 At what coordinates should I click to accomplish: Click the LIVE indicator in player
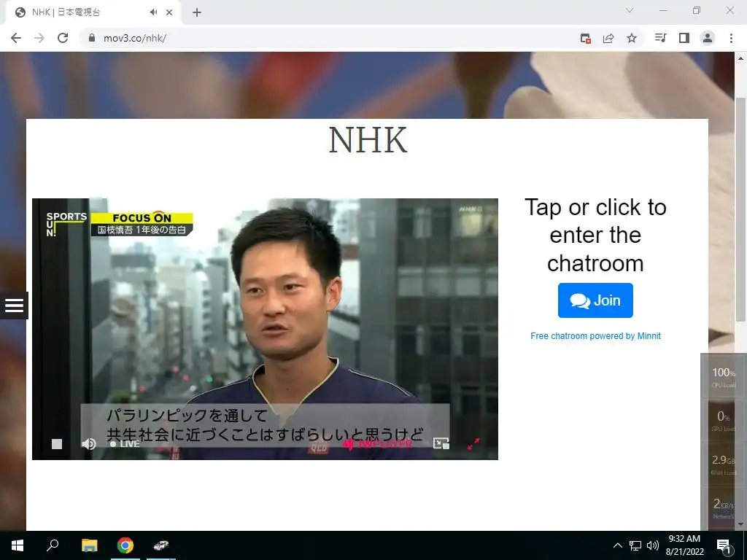[x=125, y=444]
